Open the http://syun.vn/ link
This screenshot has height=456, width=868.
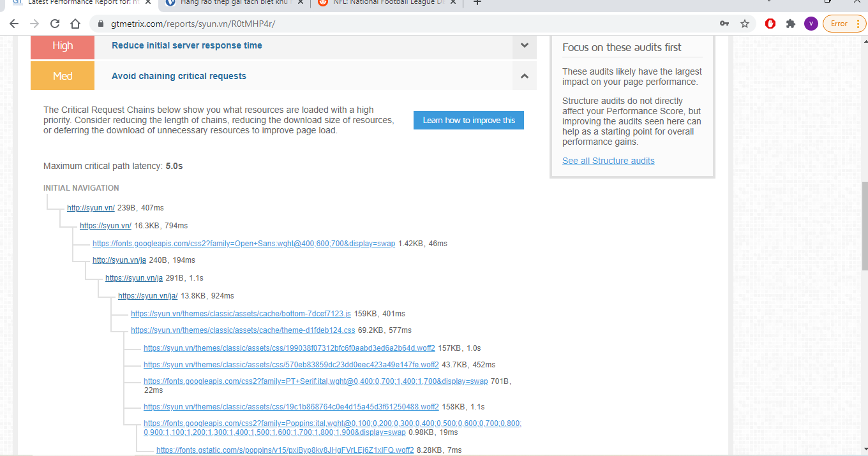tap(91, 208)
